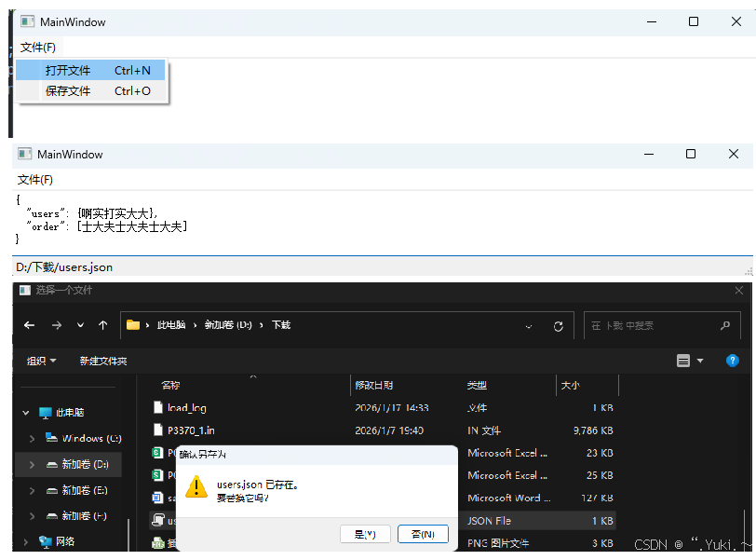Click JSON file icon in file list
This screenshot has width=756, height=560.
pyautogui.click(x=158, y=520)
